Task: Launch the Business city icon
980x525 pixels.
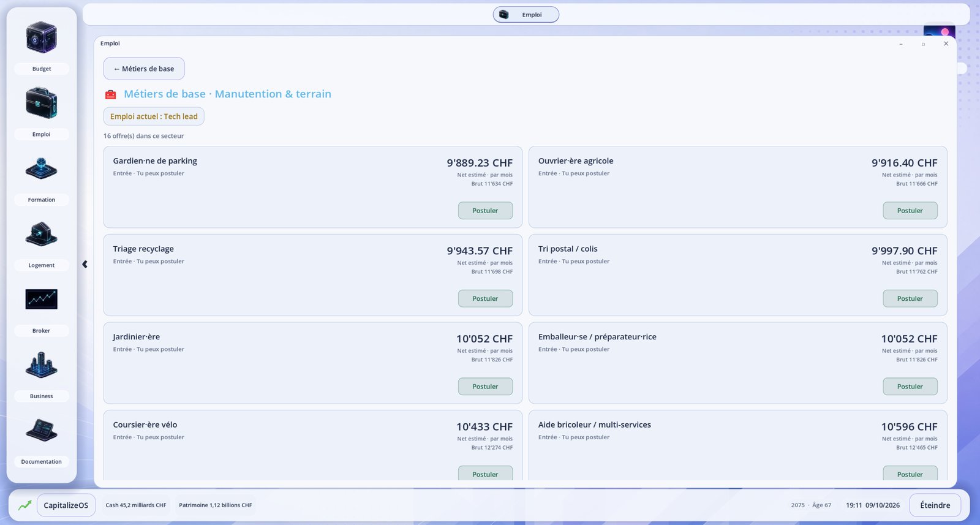Action: point(41,364)
